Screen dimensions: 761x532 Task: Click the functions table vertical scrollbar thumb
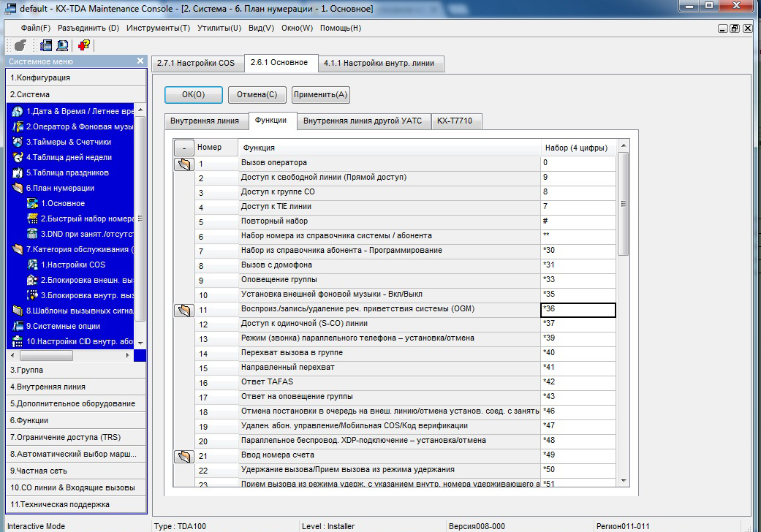[x=624, y=204]
